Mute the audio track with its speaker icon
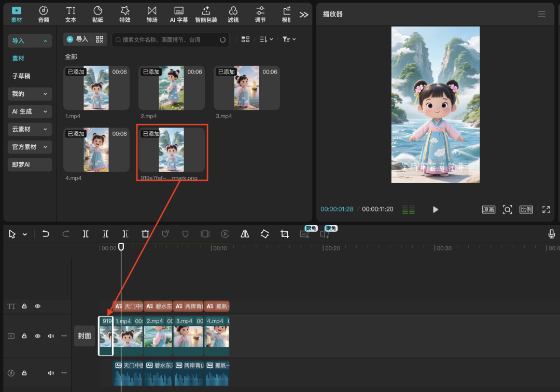The width and height of the screenshot is (560, 392). coord(51,373)
